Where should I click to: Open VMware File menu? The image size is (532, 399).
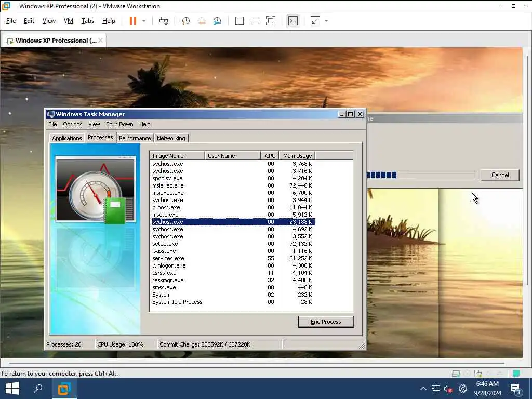click(x=11, y=21)
